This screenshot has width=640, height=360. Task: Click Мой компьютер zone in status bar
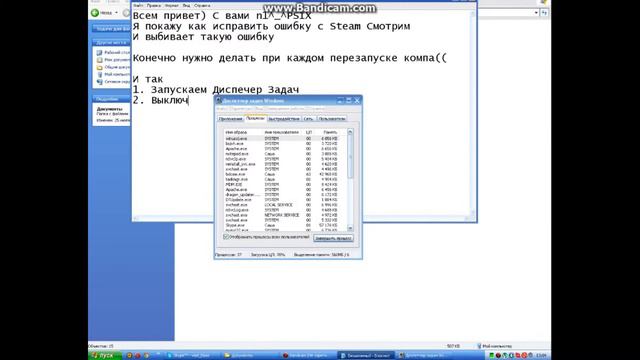[x=495, y=346]
